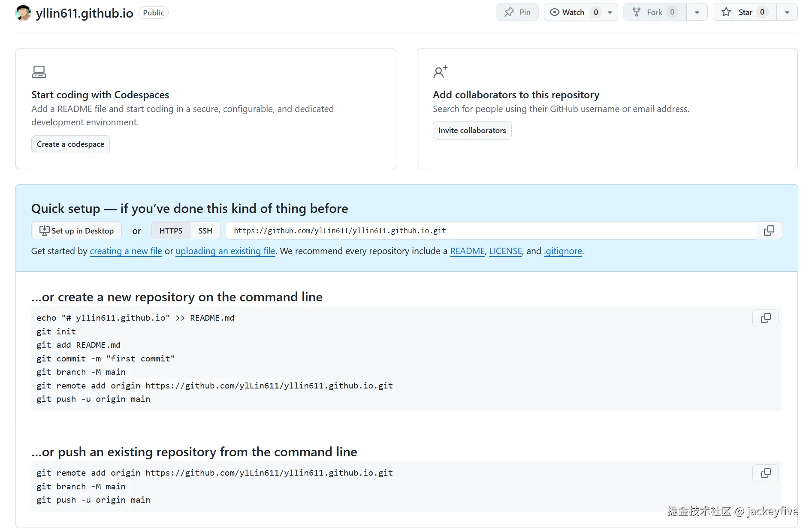Click the add collaborators person icon
The image size is (812, 531).
440,72
